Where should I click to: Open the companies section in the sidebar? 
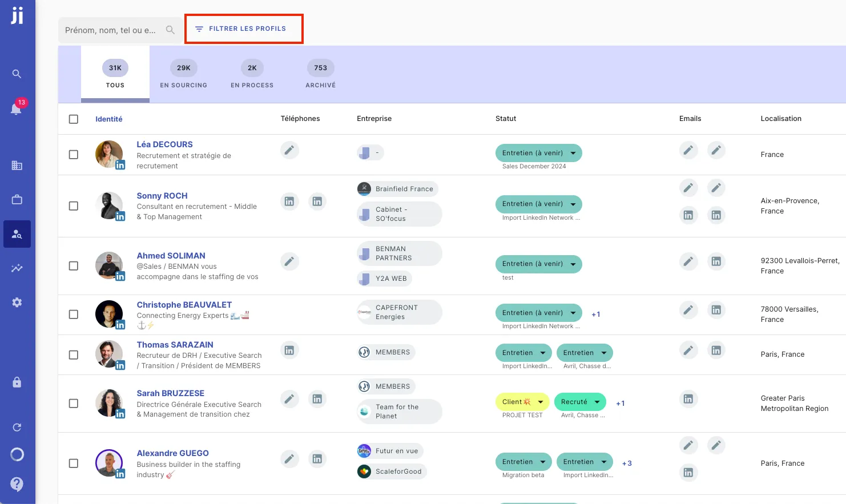[17, 164]
